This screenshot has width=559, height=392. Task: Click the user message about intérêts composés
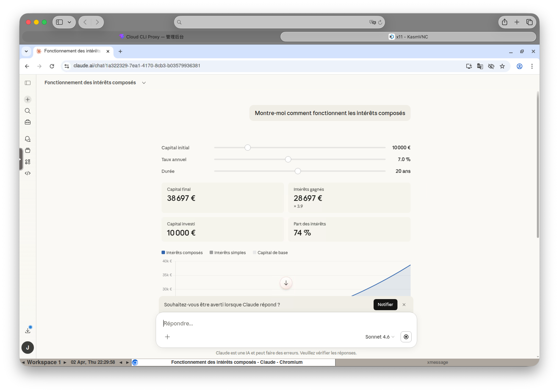coord(330,113)
